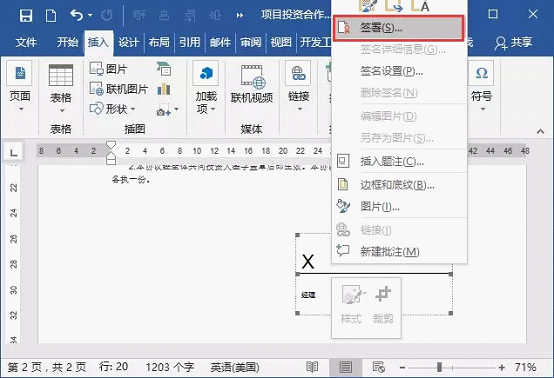Image resolution: width=554 pixels, height=378 pixels.
Task: Switch to read mode view icon
Action: click(x=312, y=367)
